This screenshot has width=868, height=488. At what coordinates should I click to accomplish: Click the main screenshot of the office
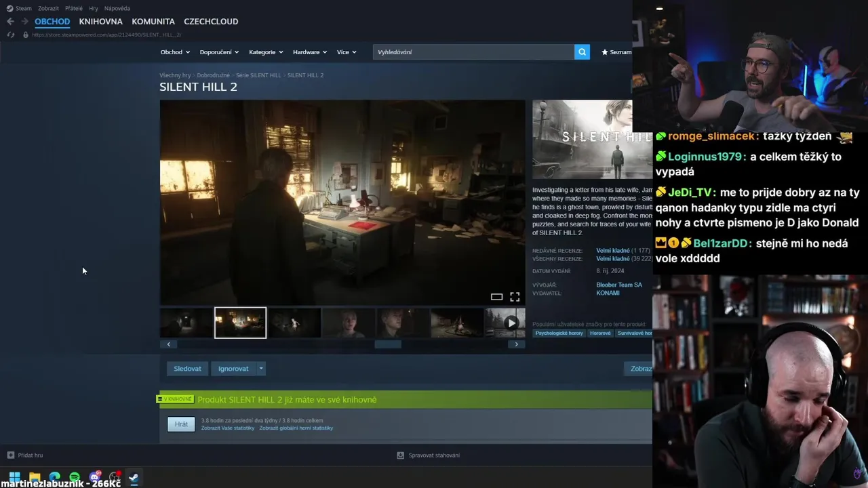pyautogui.click(x=342, y=203)
